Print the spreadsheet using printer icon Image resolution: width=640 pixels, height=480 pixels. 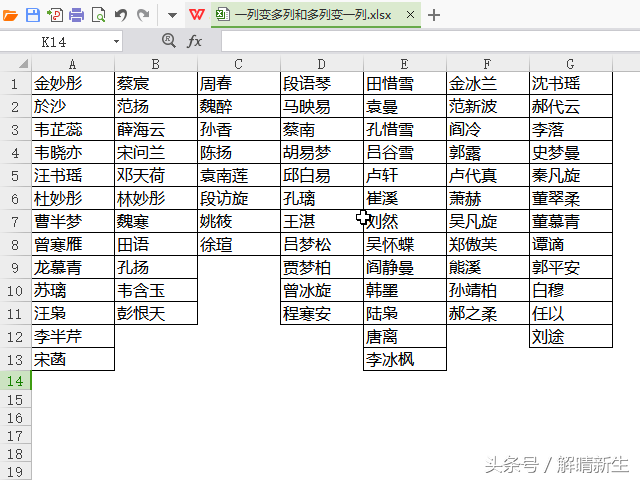click(76, 16)
